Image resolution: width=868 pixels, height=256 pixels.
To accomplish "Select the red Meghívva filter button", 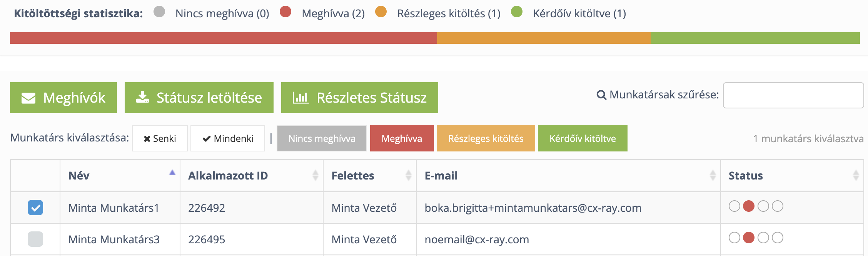I will click(402, 138).
